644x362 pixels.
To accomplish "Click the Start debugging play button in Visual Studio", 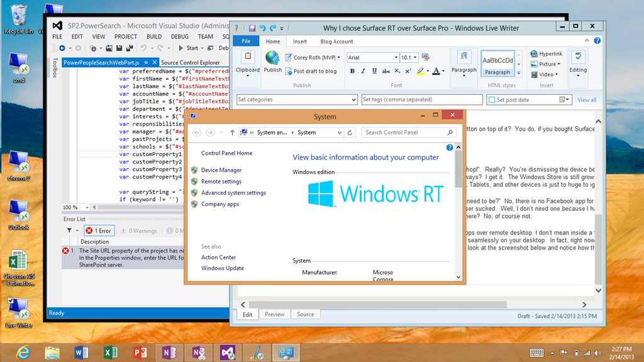I will (x=180, y=48).
